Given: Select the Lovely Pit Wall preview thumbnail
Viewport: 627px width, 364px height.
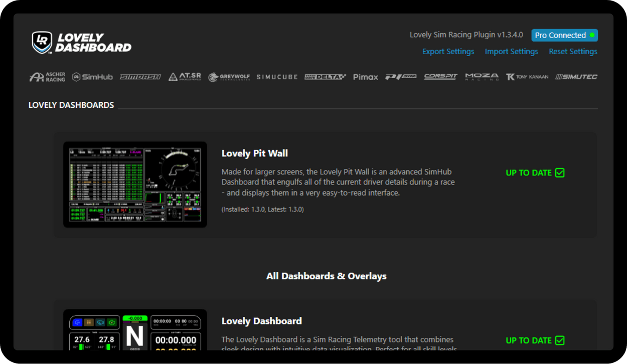Looking at the screenshot, I should [135, 185].
